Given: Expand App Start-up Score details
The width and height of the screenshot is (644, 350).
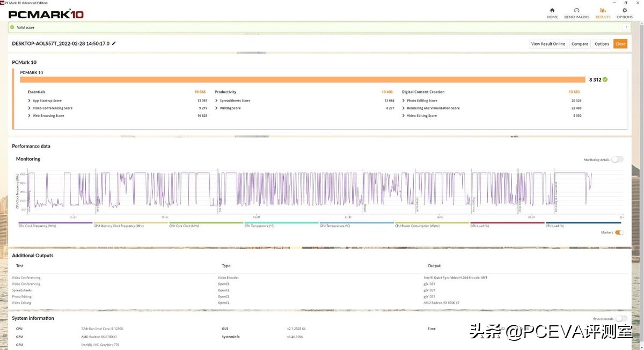Looking at the screenshot, I should pyautogui.click(x=29, y=100).
